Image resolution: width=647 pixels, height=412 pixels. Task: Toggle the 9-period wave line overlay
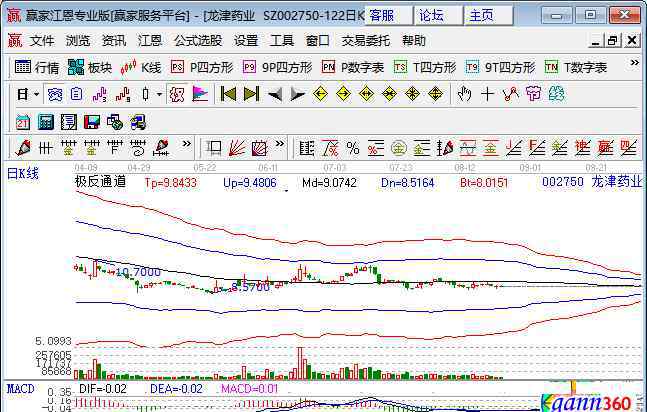pyautogui.click(x=123, y=95)
